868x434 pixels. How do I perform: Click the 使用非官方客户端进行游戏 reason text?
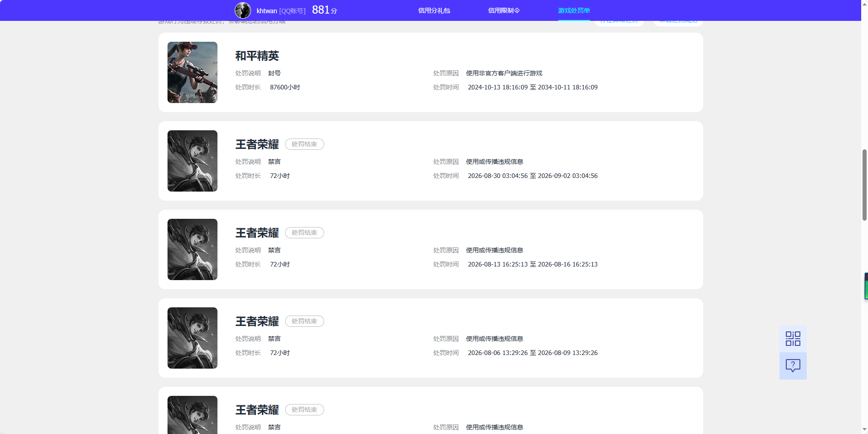(x=504, y=73)
